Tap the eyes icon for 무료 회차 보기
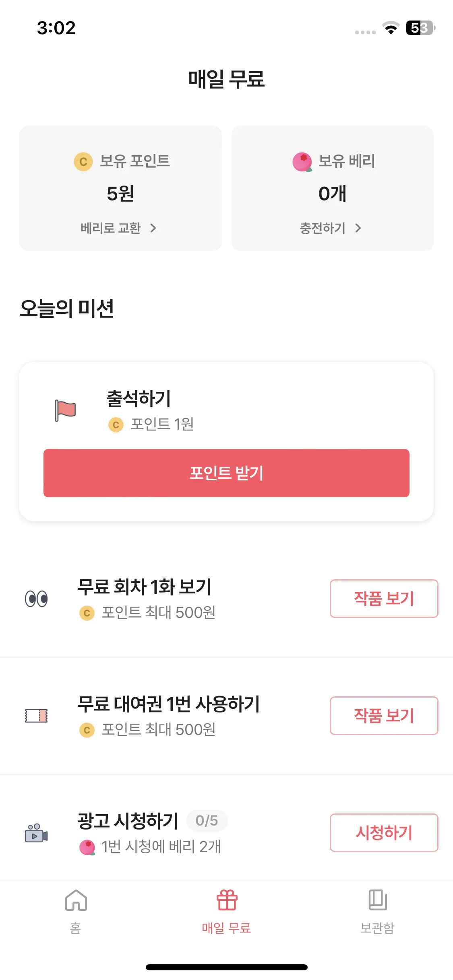This screenshot has height=980, width=453. 36,599
